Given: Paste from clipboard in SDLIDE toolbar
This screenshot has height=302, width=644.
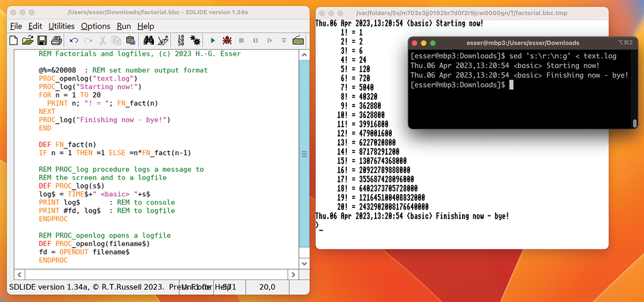Looking at the screenshot, I should [130, 40].
